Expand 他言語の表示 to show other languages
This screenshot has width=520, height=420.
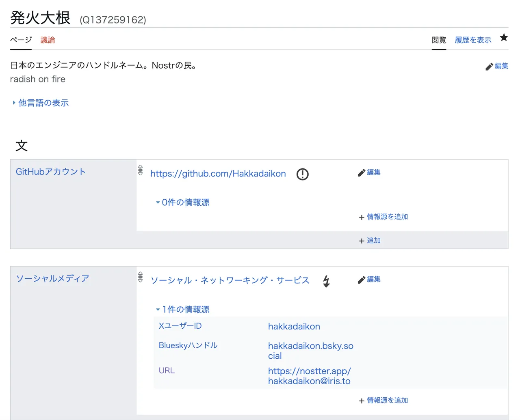point(43,103)
